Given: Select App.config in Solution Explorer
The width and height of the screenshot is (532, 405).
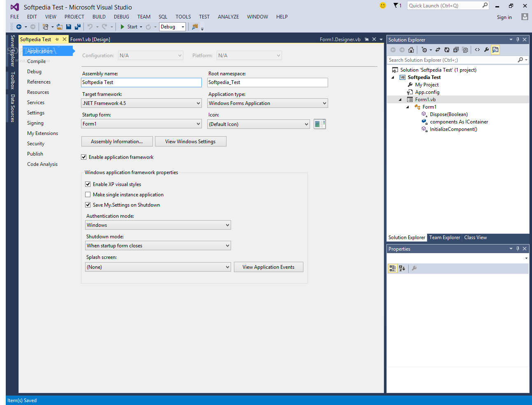Looking at the screenshot, I should (x=427, y=92).
